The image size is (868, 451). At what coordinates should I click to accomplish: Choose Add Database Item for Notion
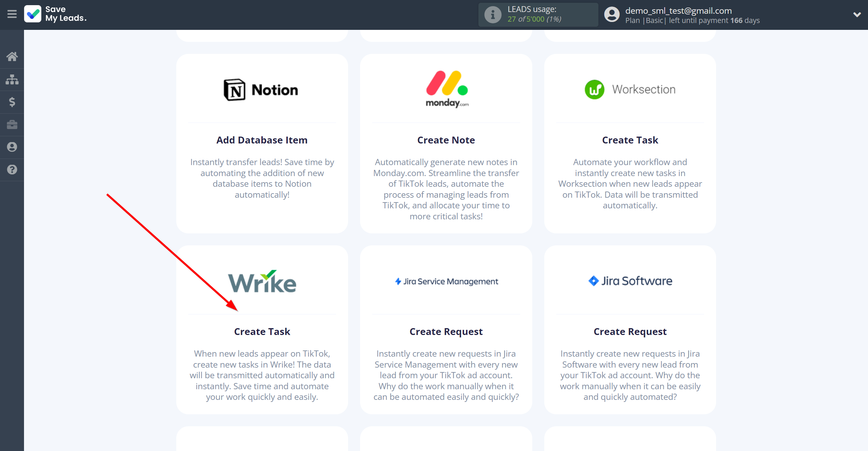(262, 140)
